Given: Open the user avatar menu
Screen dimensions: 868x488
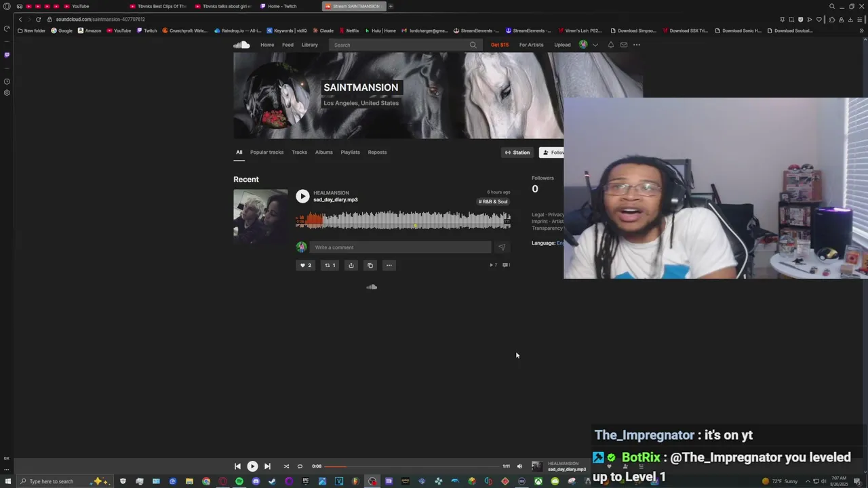Looking at the screenshot, I should 583,45.
